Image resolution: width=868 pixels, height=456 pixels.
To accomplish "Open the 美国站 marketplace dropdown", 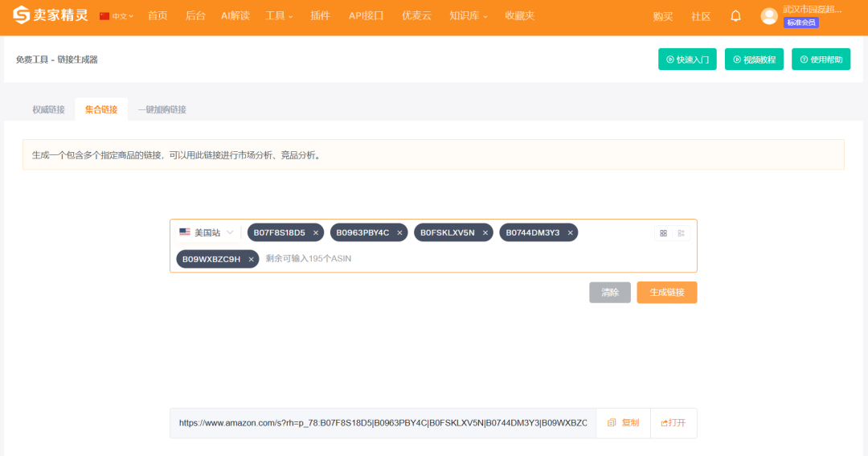I will click(x=207, y=232).
